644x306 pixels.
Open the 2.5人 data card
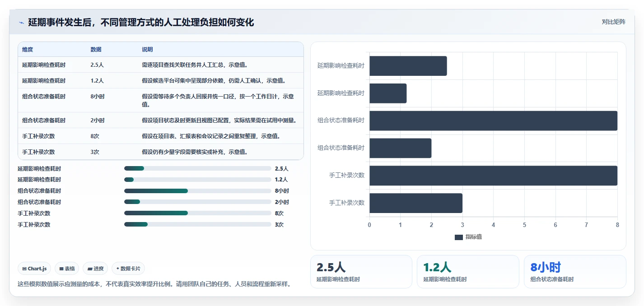(361, 272)
